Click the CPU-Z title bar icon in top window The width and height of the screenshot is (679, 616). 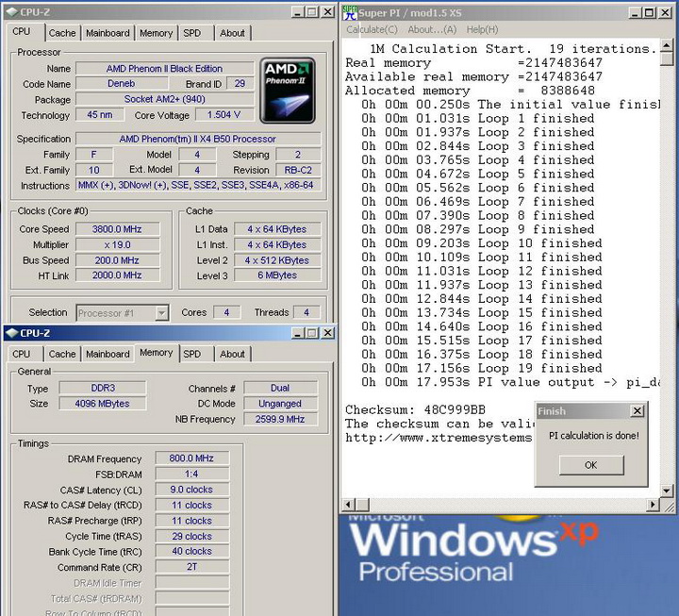tap(12, 12)
